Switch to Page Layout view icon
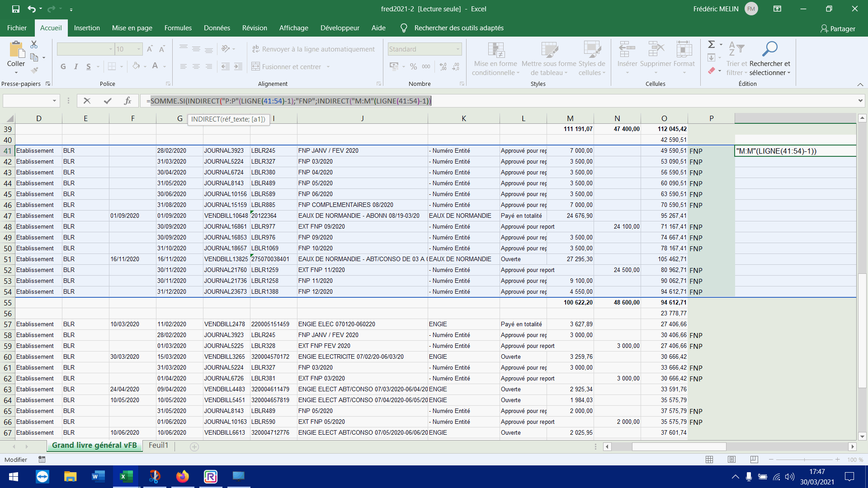868x488 pixels. (731, 460)
